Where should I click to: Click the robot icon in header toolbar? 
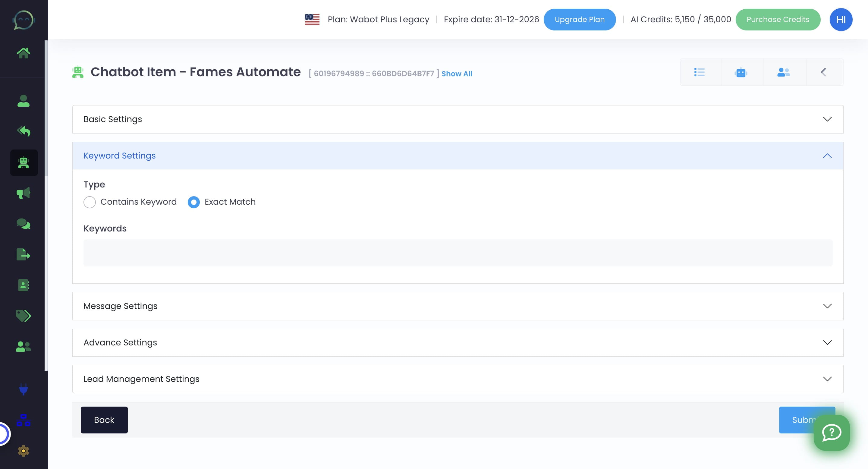pyautogui.click(x=741, y=72)
